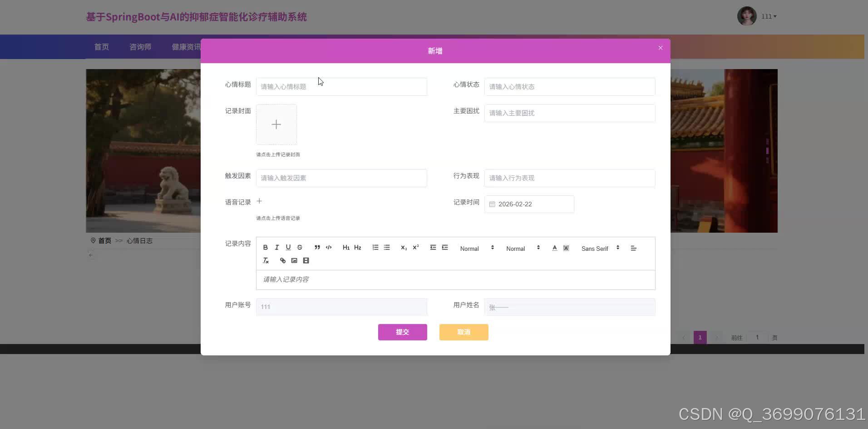Focus the 主要困扰 input field
The height and width of the screenshot is (429, 868).
(570, 113)
